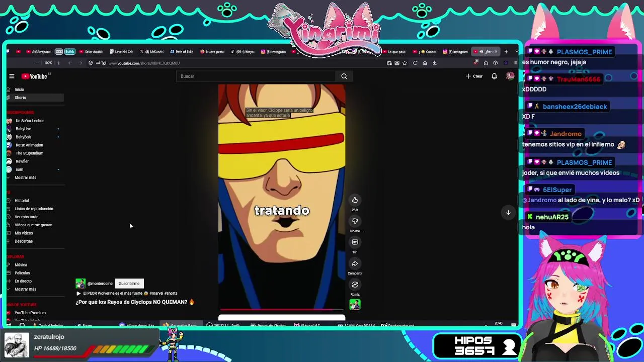Open a new browser tab

click(x=506, y=51)
